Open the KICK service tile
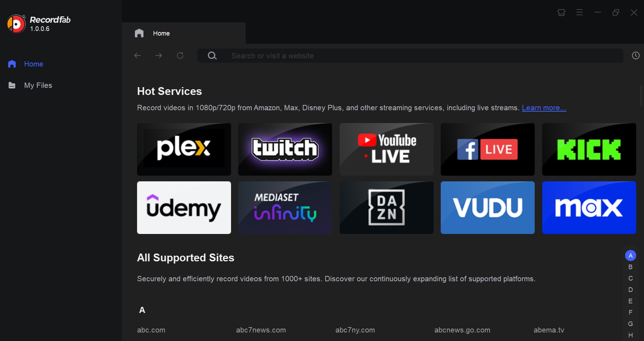This screenshot has height=341, width=644. 589,149
